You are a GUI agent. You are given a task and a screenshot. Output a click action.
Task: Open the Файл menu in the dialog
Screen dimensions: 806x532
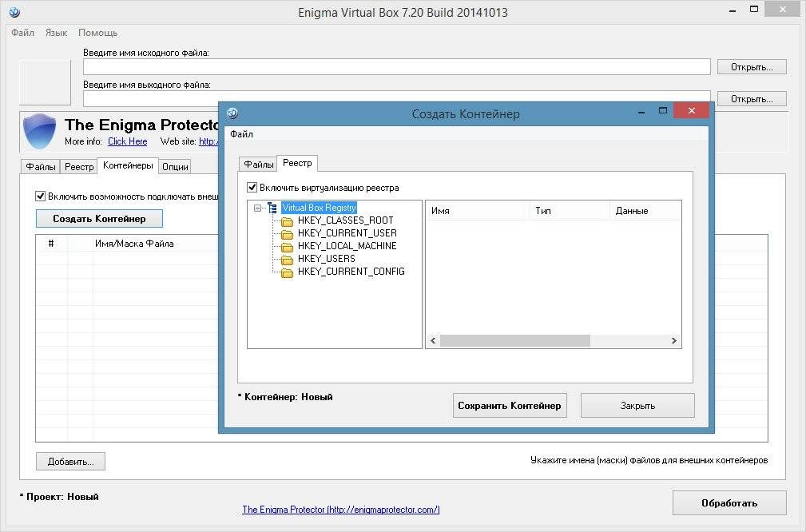pyautogui.click(x=241, y=134)
